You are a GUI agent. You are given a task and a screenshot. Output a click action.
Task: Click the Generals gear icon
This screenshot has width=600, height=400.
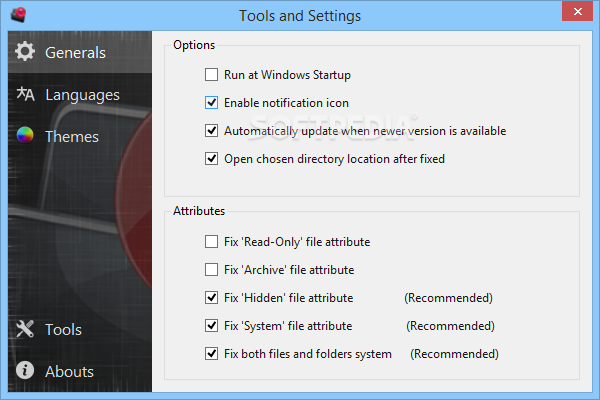click(26, 52)
